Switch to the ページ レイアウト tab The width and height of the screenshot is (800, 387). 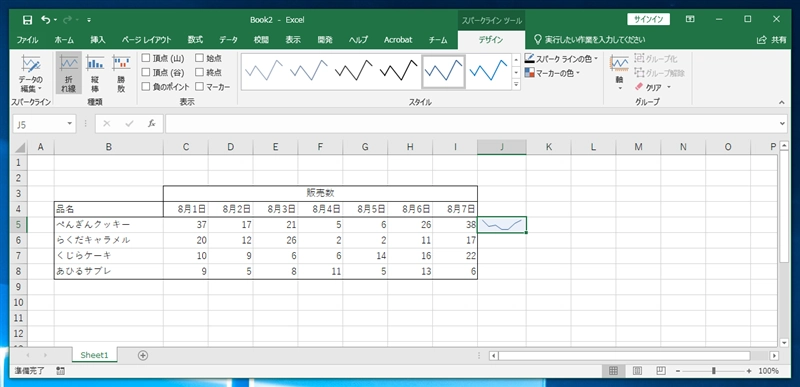[146, 40]
